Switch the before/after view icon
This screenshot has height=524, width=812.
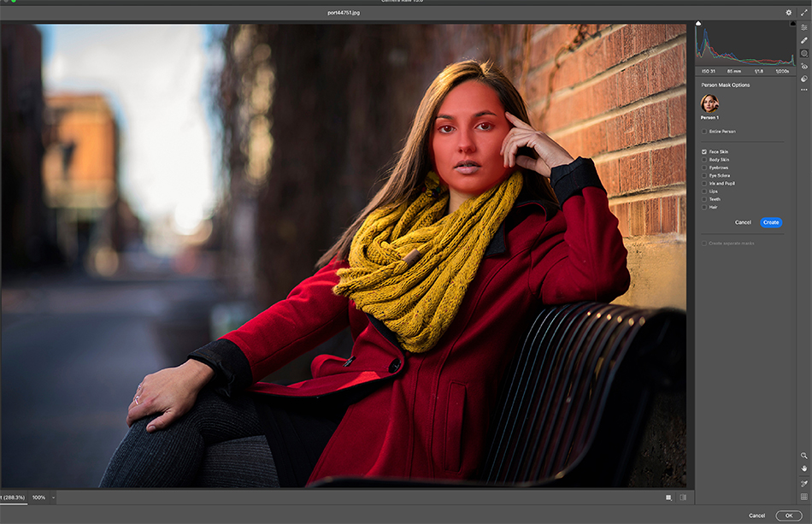[683, 498]
